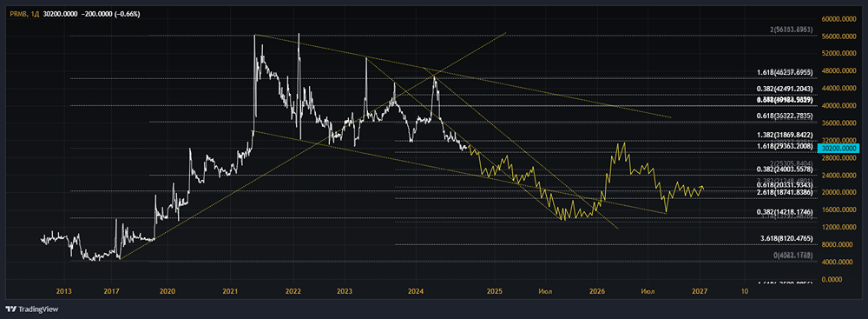Click the 2013 label on time axis
Screen dimensions: 868x319
[64, 290]
